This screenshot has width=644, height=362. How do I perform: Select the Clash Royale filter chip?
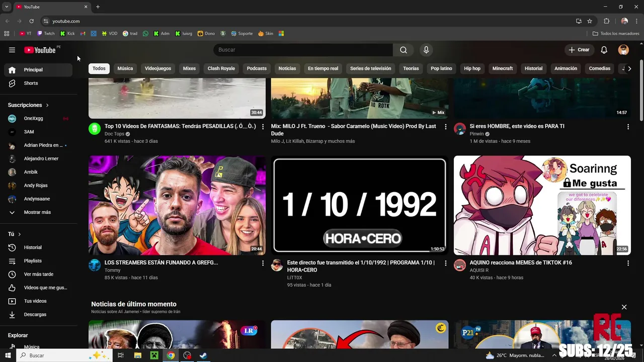[221, 68]
